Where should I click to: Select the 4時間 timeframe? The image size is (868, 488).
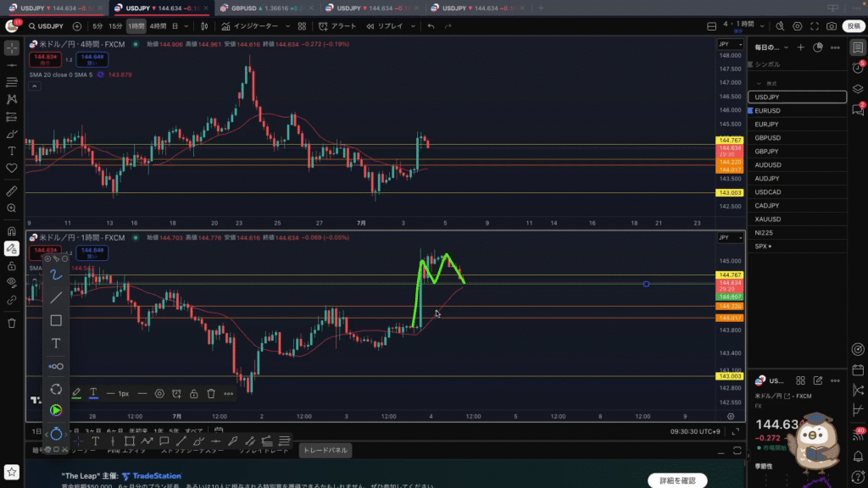point(158,26)
